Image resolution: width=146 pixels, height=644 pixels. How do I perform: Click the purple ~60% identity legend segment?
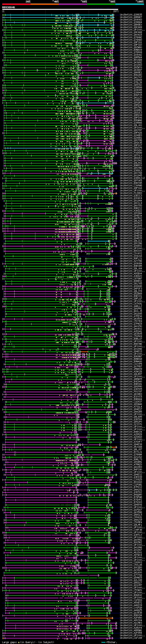73,4
